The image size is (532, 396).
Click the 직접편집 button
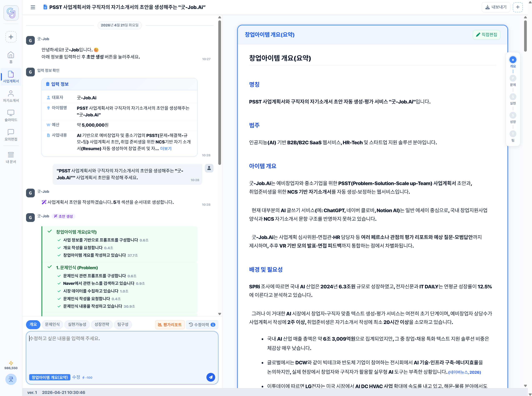click(486, 35)
